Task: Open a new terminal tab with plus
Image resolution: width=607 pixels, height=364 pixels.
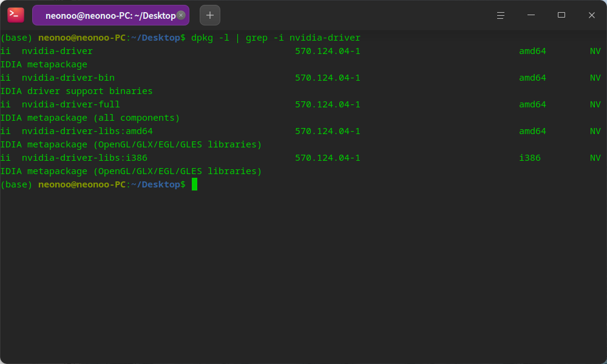Action: [210, 15]
